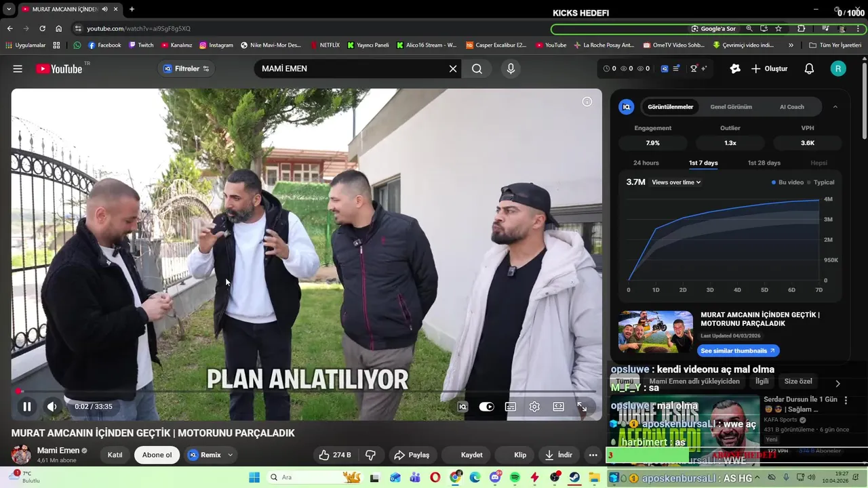This screenshot has width=868, height=488.
Task: Start voice search with microphone
Action: pos(511,68)
